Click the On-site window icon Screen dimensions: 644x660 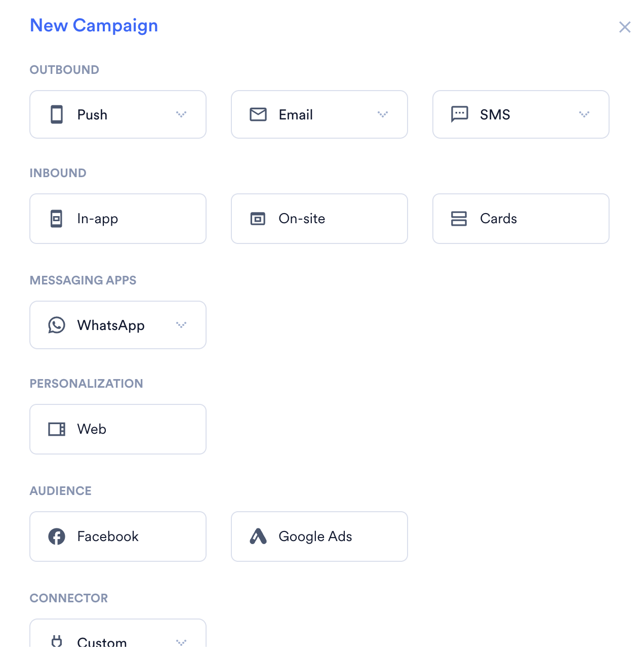258,219
